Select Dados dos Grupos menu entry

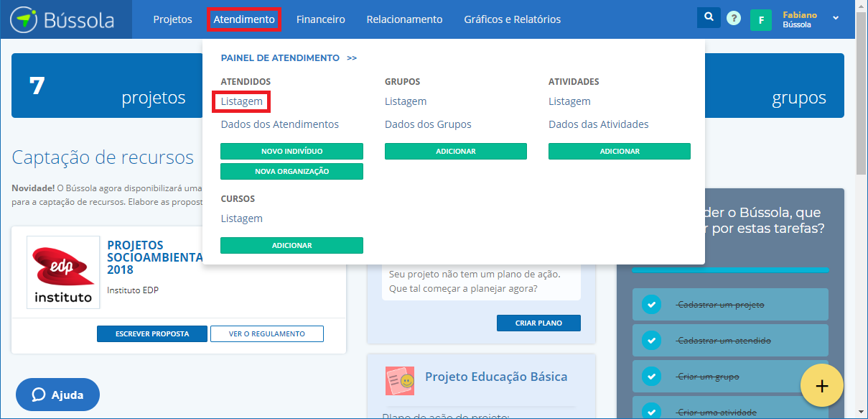428,124
